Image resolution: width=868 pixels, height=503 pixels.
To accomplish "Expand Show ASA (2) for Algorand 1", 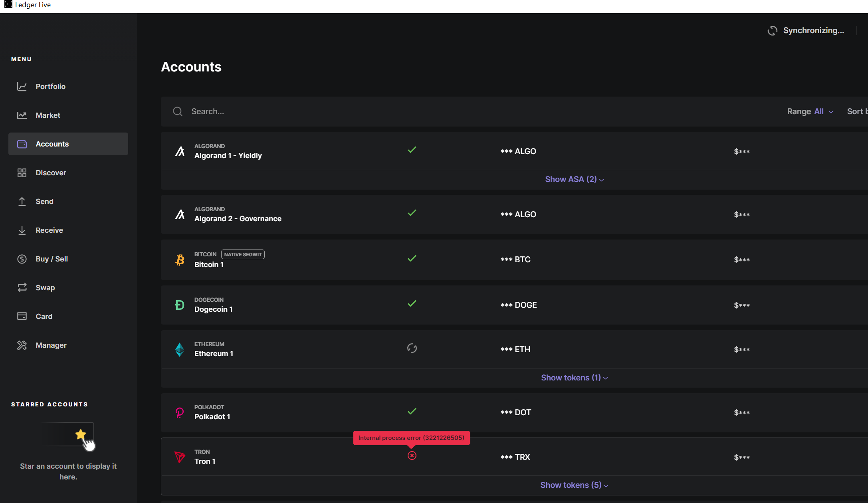I will tap(572, 179).
